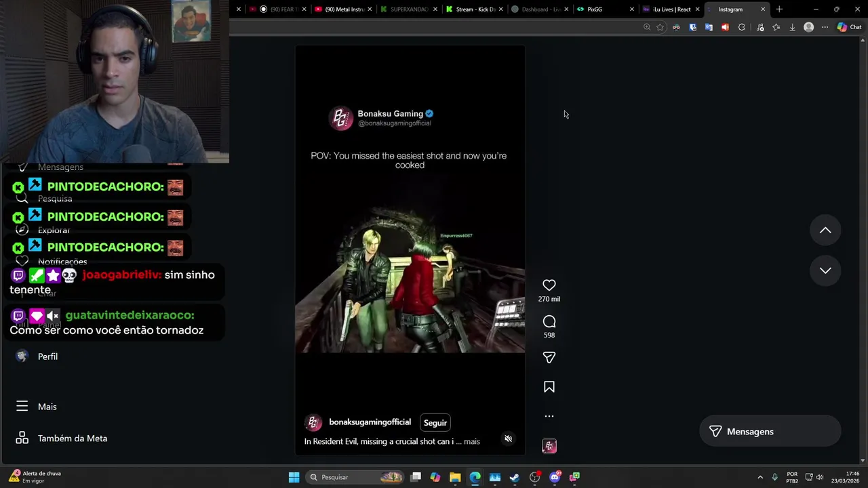Screen dimensions: 868x488
Task: Like the reel with the heart icon
Action: click(549, 285)
